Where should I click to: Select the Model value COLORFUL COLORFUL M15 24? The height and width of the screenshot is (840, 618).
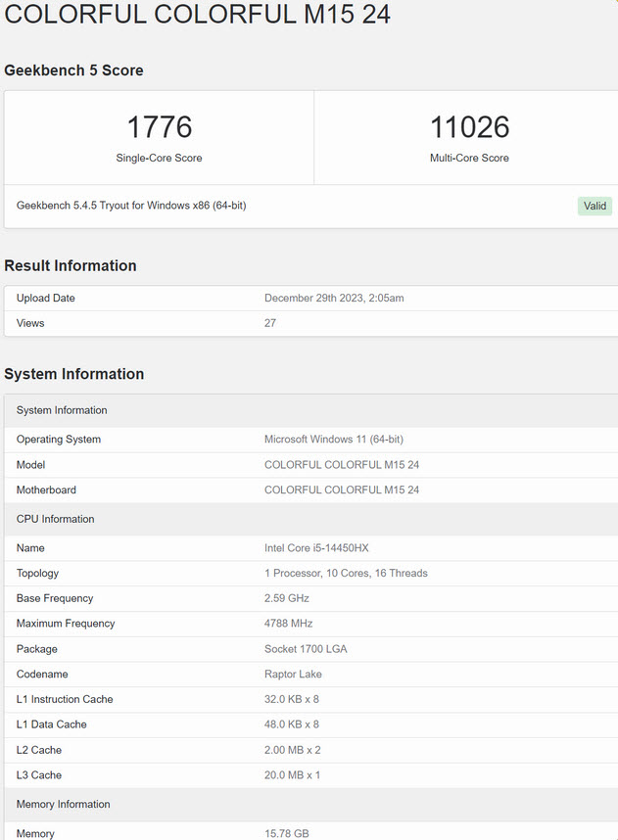click(342, 465)
